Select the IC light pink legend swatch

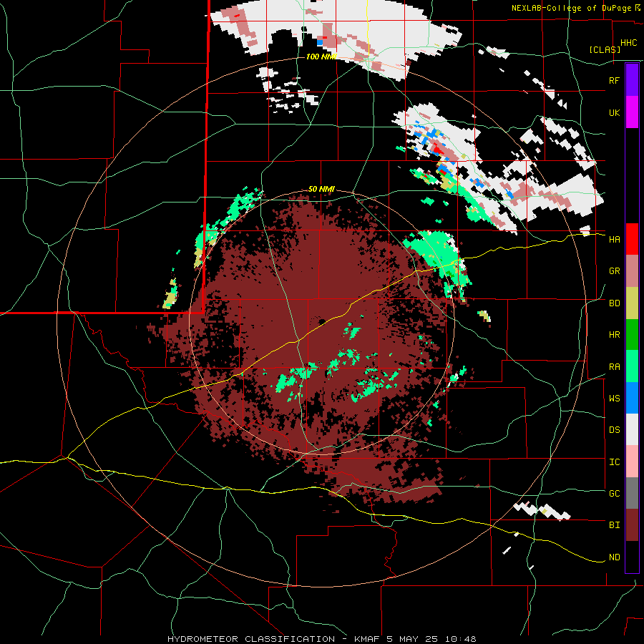click(632, 462)
